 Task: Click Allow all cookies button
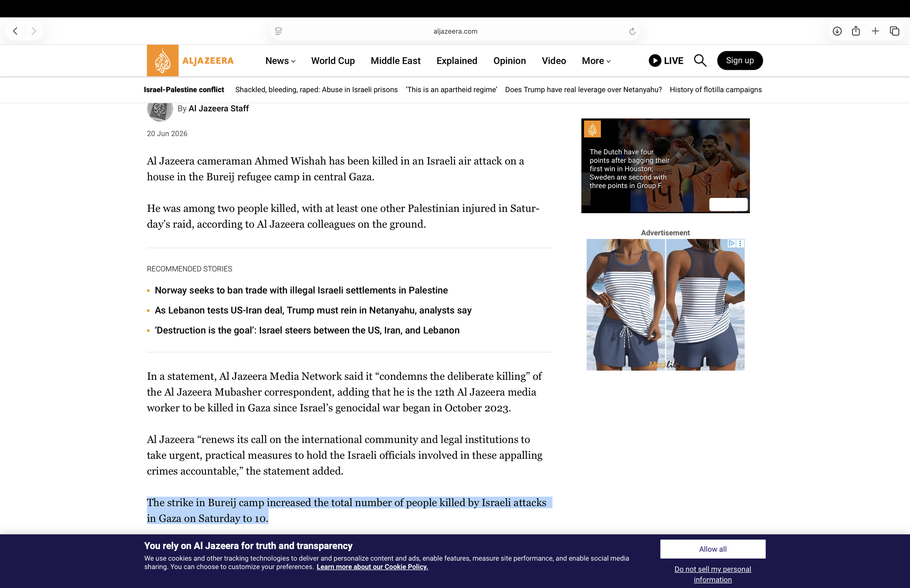click(713, 549)
